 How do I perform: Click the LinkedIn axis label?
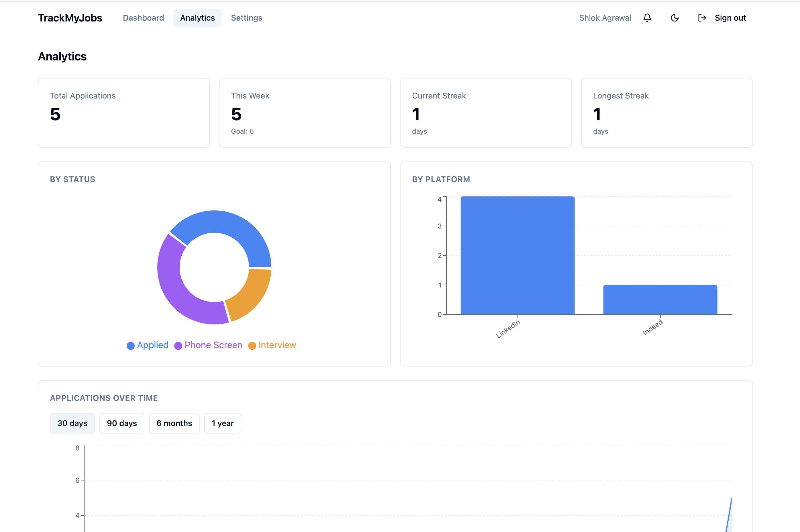(x=508, y=329)
